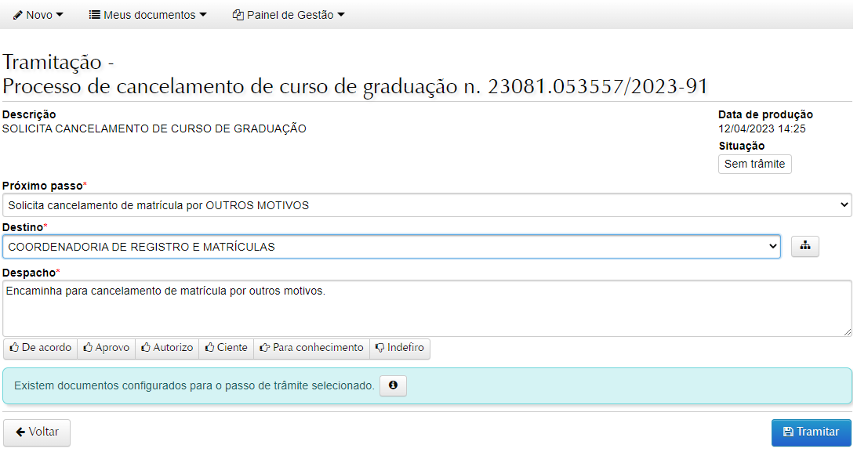
Task: Click the info icon in documents notice
Action: click(393, 385)
